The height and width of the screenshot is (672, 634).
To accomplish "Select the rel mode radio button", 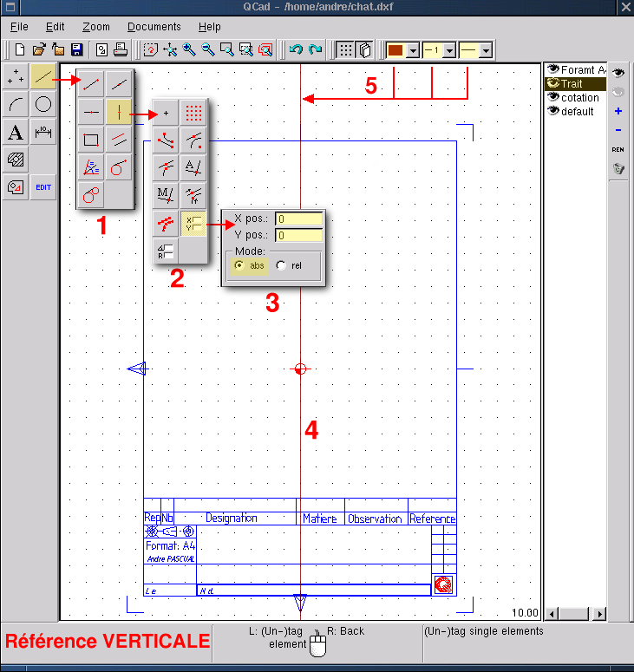I will [281, 265].
